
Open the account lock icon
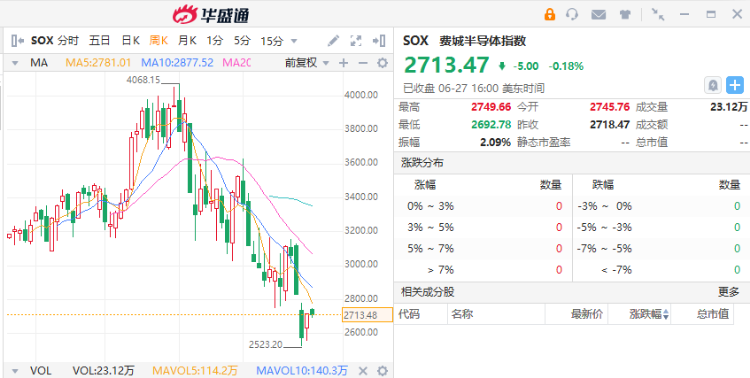point(550,14)
